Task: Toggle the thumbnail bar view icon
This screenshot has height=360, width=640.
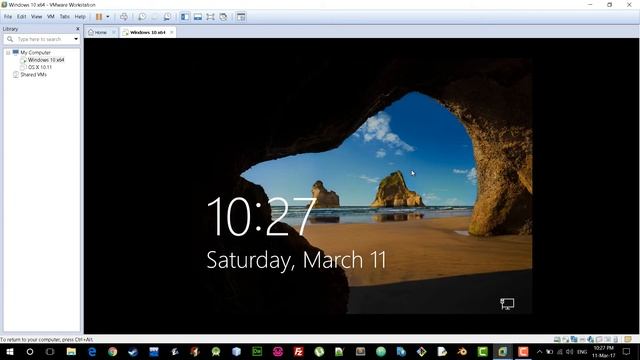Action: pyautogui.click(x=198, y=17)
